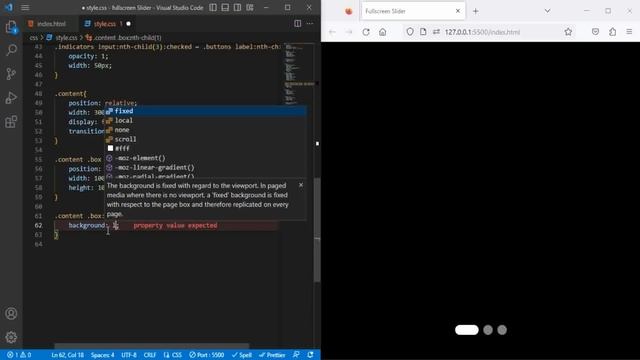Choose 'none' from the suggestion list

click(x=206, y=130)
